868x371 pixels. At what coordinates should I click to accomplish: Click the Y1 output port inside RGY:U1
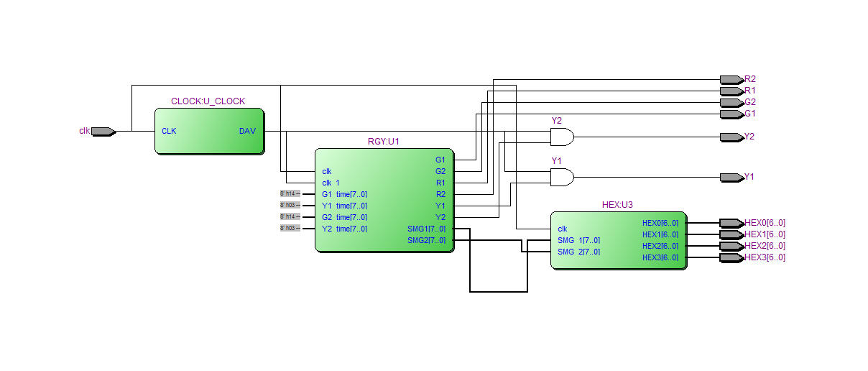(x=440, y=206)
